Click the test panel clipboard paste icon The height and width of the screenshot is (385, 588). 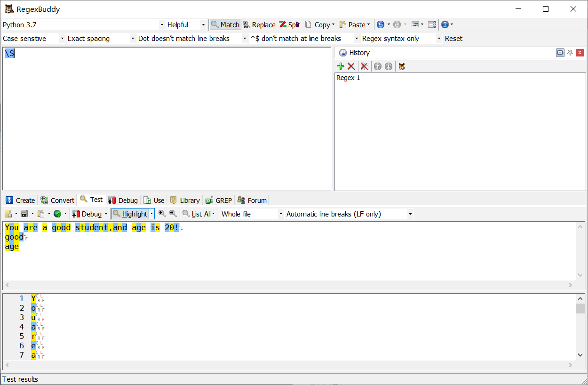click(x=41, y=214)
